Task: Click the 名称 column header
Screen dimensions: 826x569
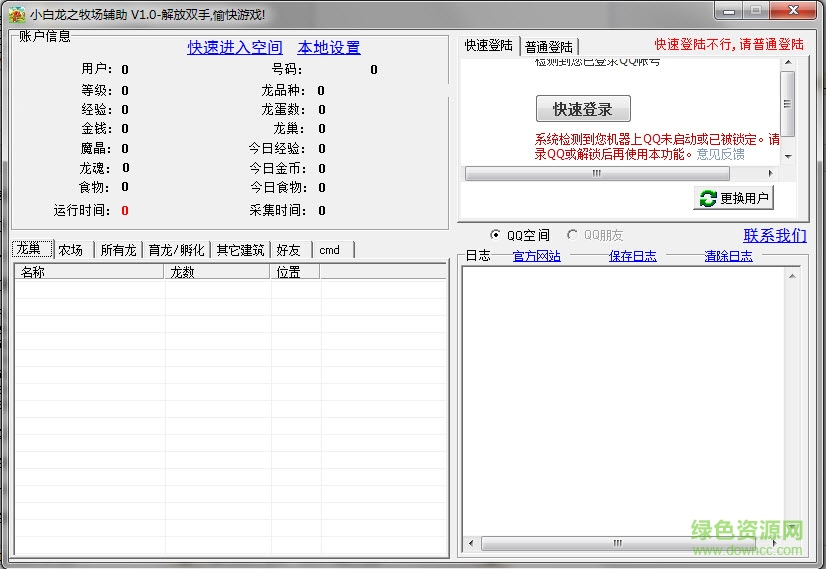Action: 88,271
